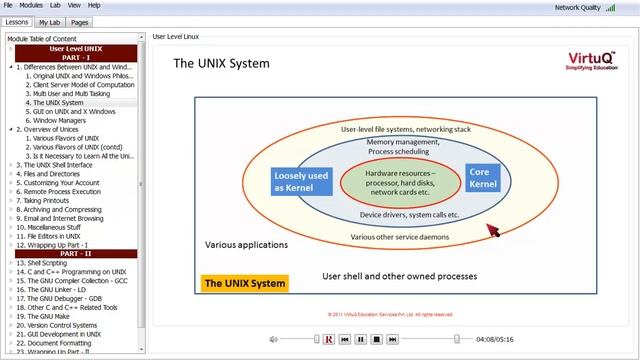
Task: Mute audio with the speaker icon
Action: [x=273, y=339]
